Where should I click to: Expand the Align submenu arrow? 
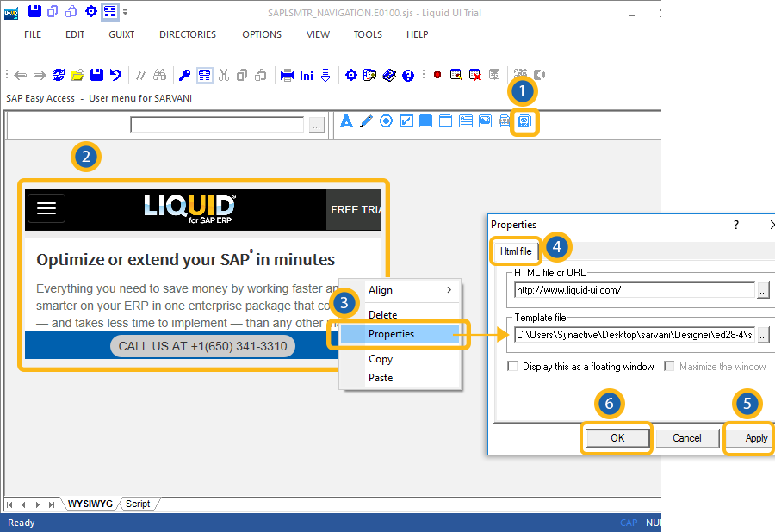pyautogui.click(x=449, y=291)
